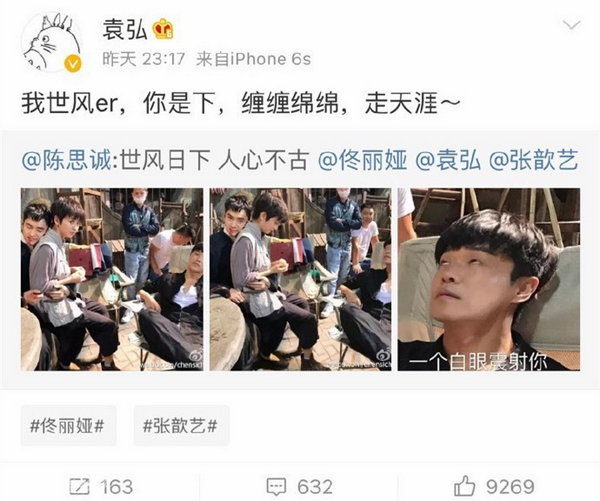View eye-roll selfie thumbnail
The height and width of the screenshot is (501, 600).
[x=489, y=279]
